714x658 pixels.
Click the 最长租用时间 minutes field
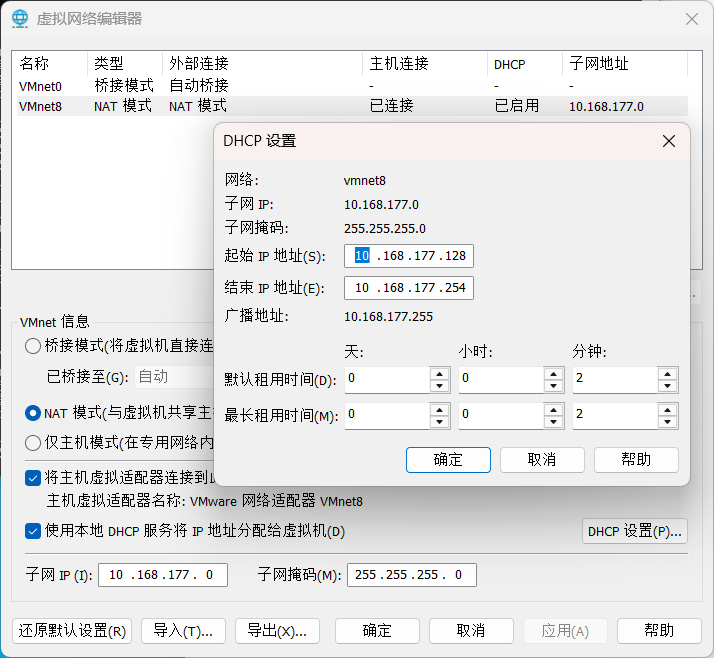(x=615, y=416)
